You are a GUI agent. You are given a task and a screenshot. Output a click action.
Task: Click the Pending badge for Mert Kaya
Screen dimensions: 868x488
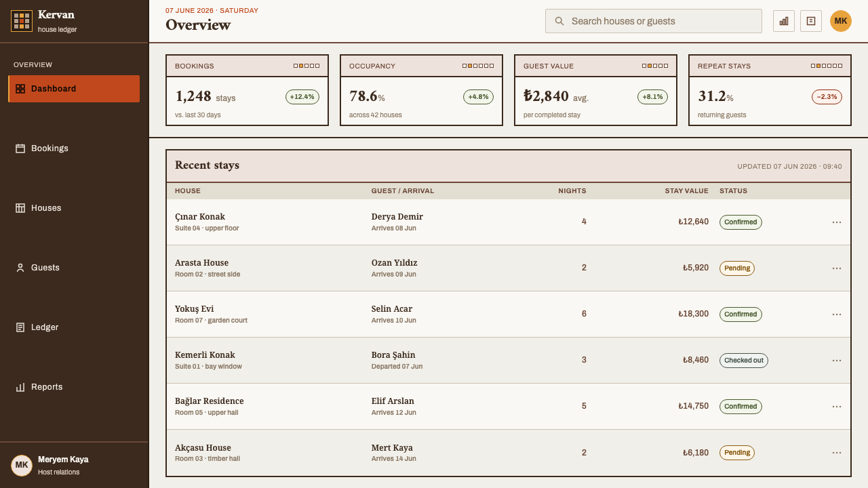737,453
